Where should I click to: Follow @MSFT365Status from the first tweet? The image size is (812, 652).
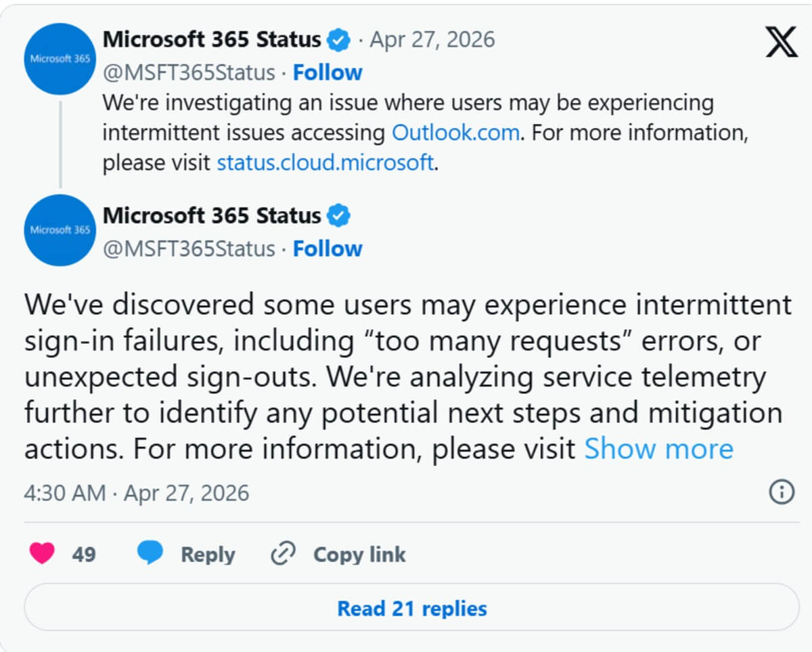click(x=328, y=72)
